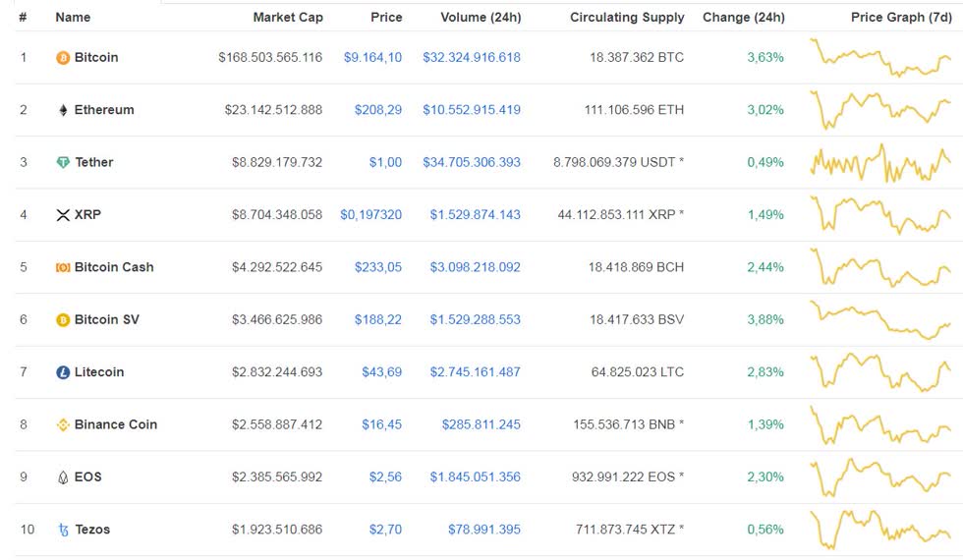Select Tether market cap $8.829.179.732
The image size is (963, 560).
277,163
